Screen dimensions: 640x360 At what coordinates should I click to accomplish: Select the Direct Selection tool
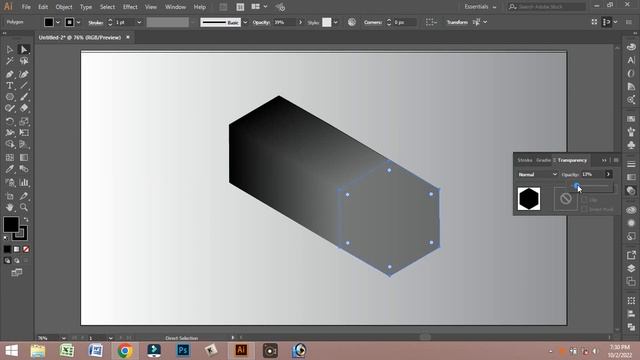(x=24, y=49)
